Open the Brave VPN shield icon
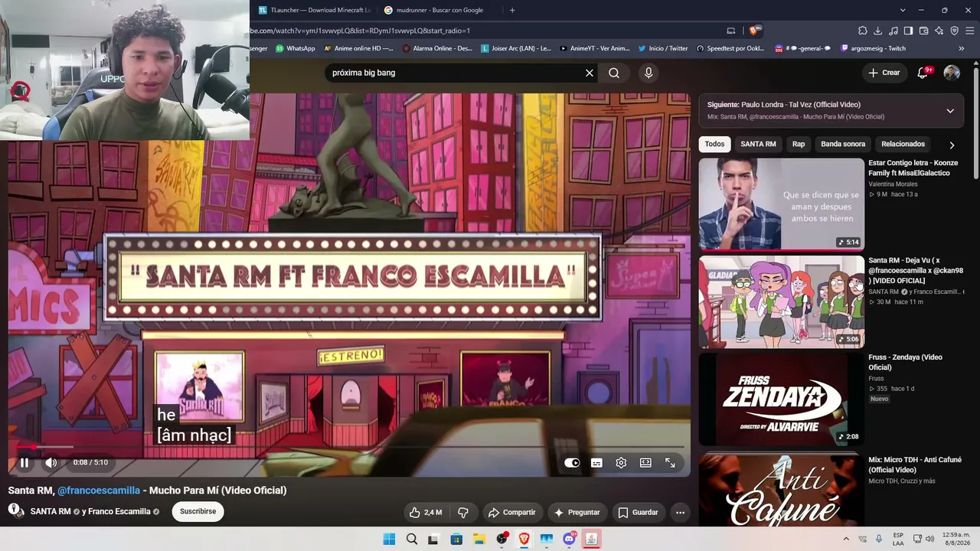Image resolution: width=980 pixels, height=551 pixels. [x=954, y=31]
